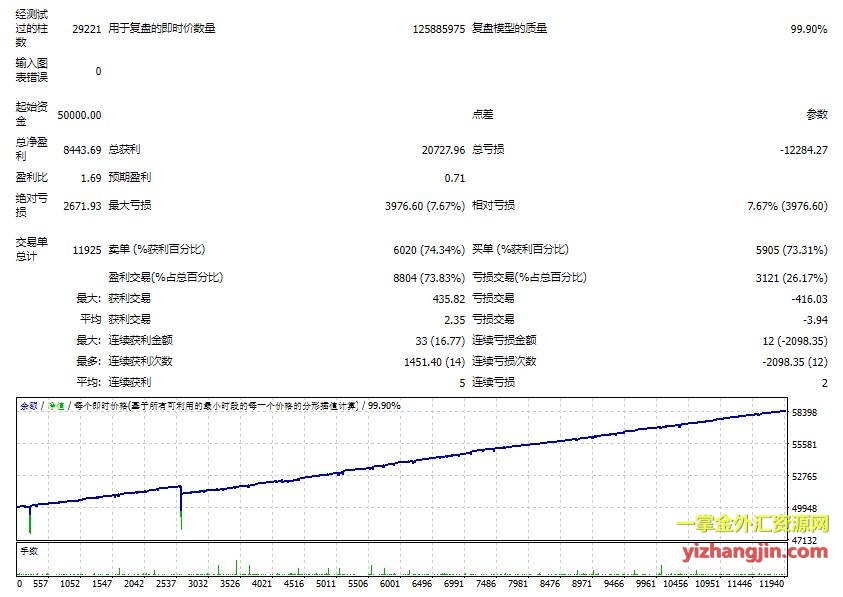
Task: Click y-axis label 58398
Action: tap(804, 413)
